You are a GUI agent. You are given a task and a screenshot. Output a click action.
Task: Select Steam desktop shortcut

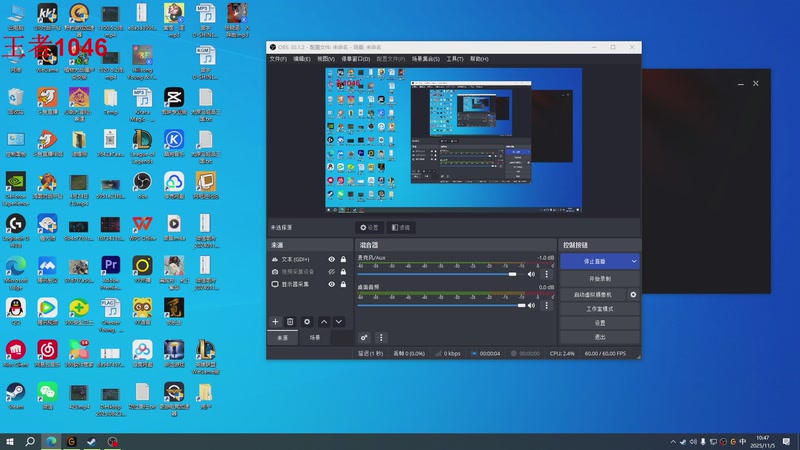click(16, 396)
